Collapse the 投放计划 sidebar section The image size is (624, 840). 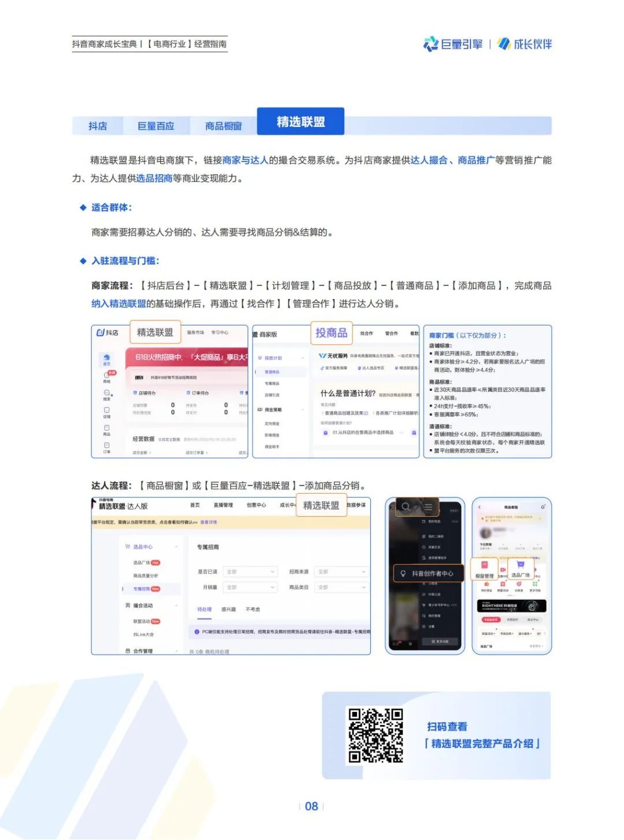pyautogui.click(x=302, y=358)
